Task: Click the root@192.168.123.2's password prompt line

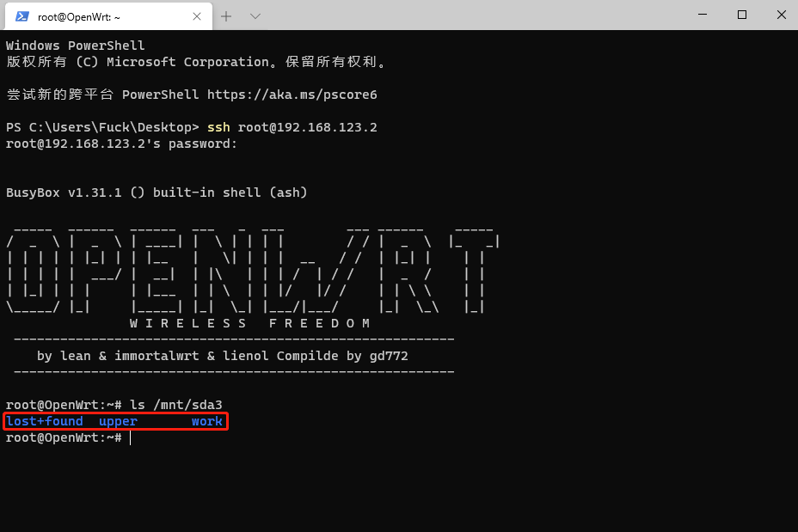Action: coord(121,144)
